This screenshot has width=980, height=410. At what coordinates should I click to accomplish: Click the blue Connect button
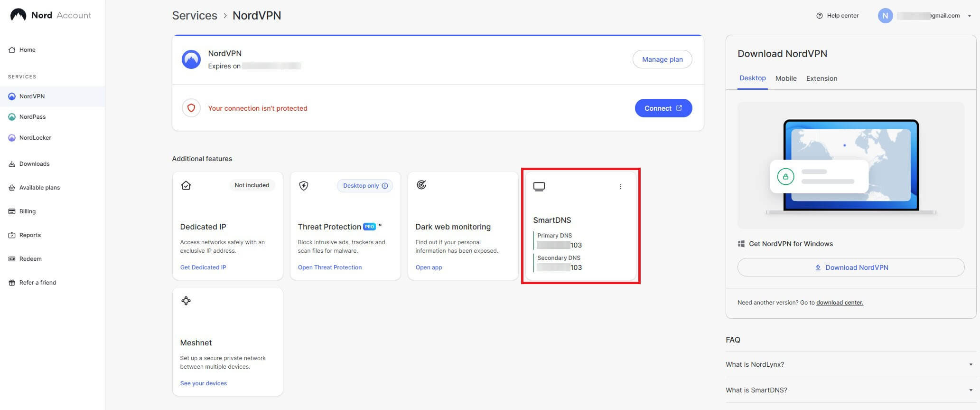[x=663, y=108]
